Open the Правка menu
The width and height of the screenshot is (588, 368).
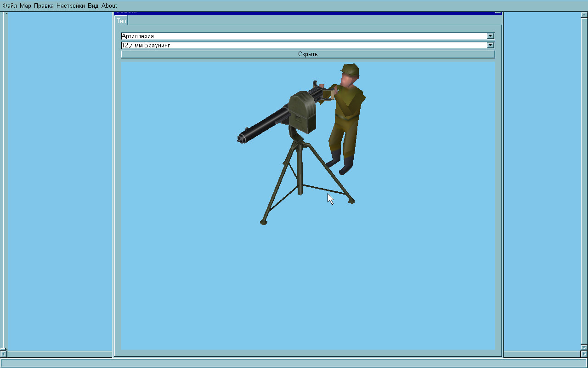click(44, 6)
